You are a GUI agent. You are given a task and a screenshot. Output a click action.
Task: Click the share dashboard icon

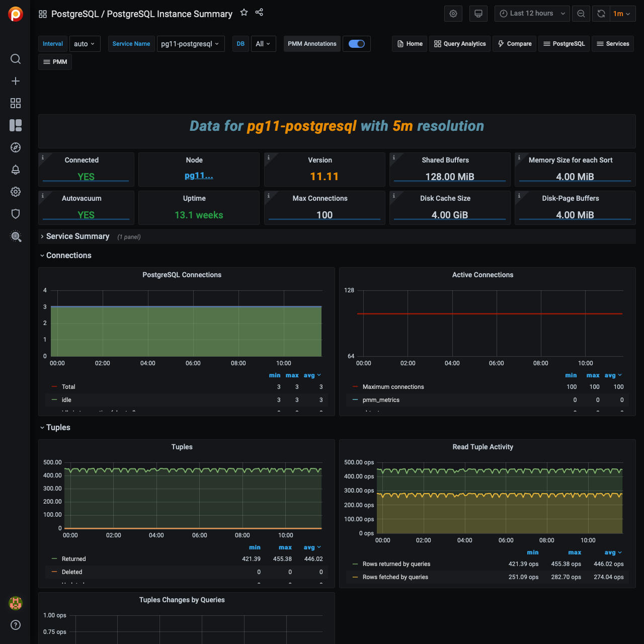pos(259,13)
